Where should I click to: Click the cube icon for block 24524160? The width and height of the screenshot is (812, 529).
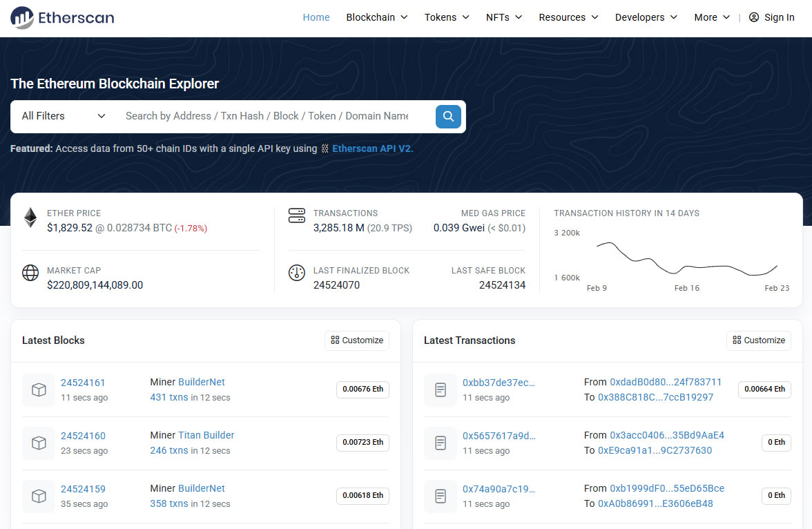(39, 443)
